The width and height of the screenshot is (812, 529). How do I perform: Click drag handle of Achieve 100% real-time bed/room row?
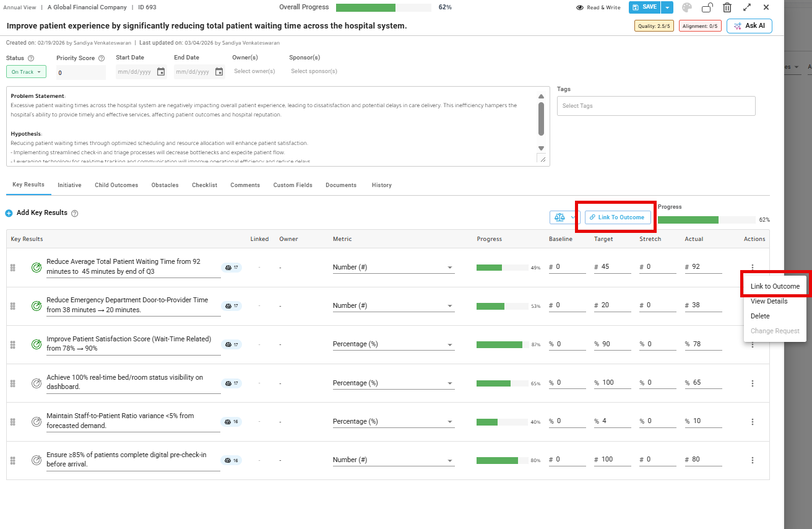tap(12, 383)
